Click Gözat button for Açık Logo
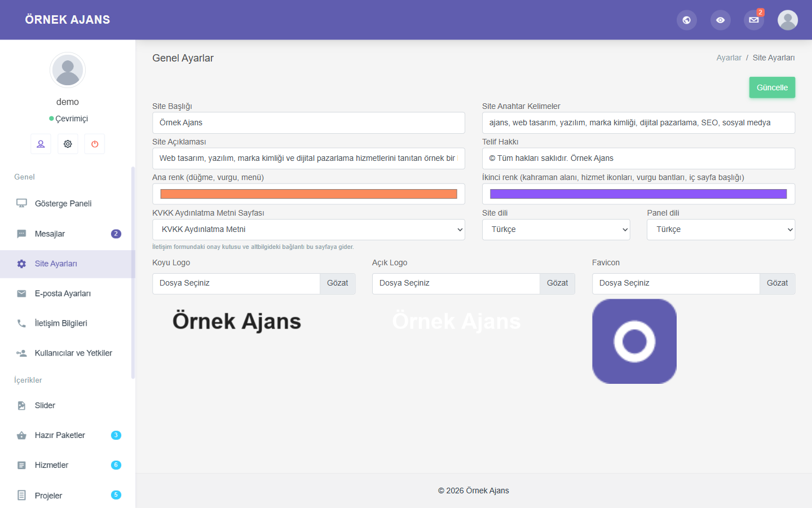The height and width of the screenshot is (508, 812). (557, 283)
